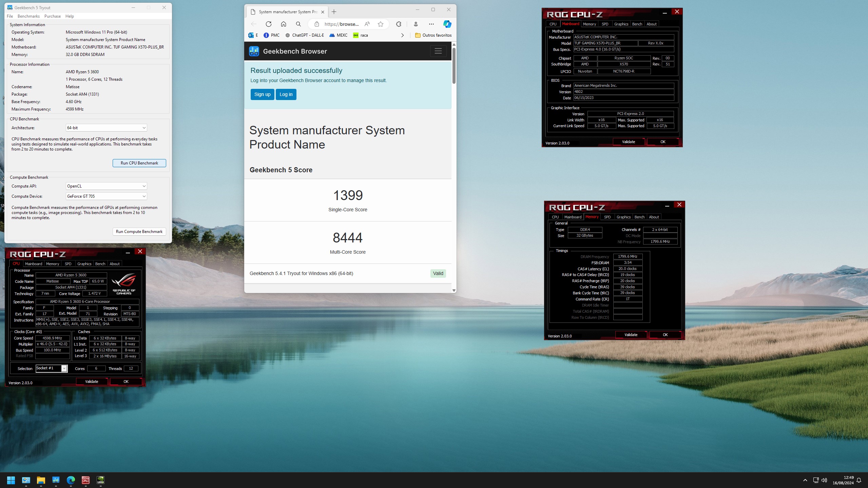Open browser extensions puzzle icon
Screen dimensions: 868x488
pyautogui.click(x=399, y=24)
